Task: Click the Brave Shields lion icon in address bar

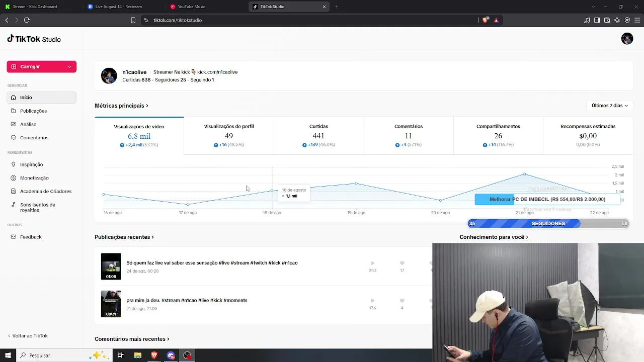Action: click(485, 20)
